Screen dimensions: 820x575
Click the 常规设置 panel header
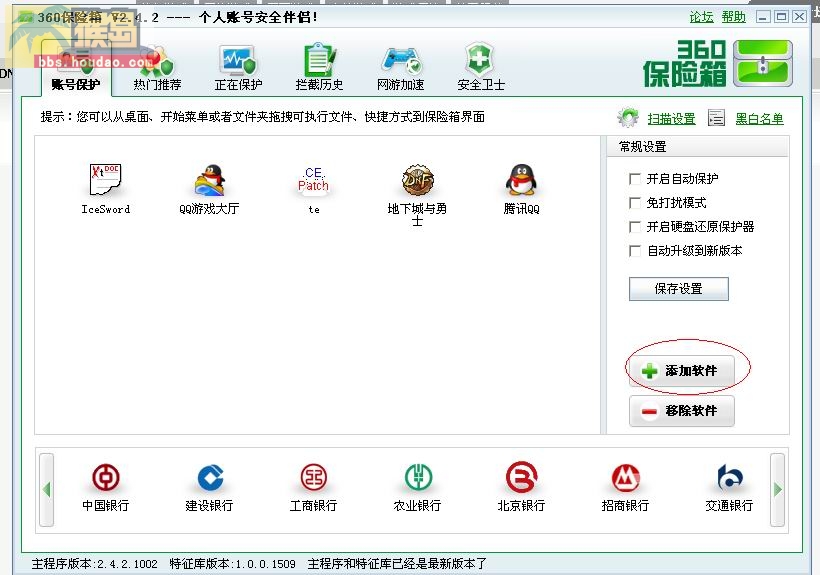(x=697, y=146)
